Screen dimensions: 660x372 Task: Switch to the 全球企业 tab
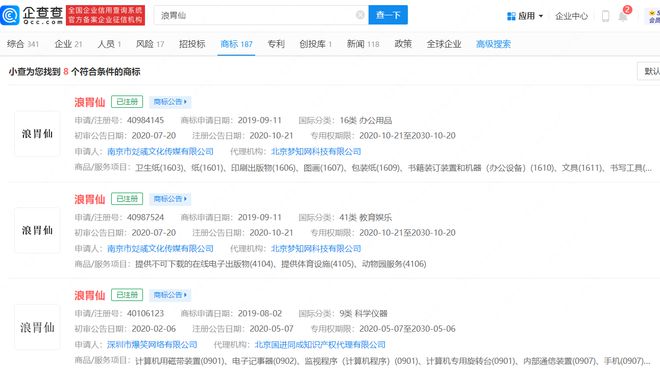coord(444,44)
